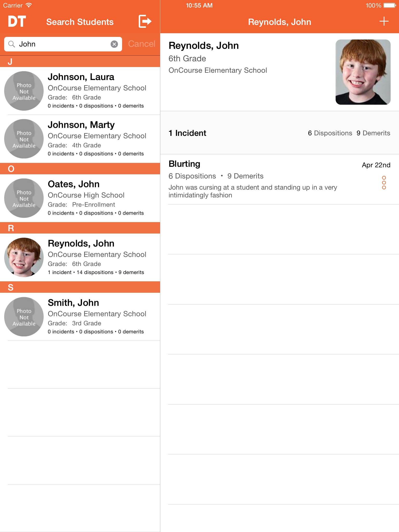
Task: Tap Laura Johnson's placeholder photo
Action: coord(24,91)
